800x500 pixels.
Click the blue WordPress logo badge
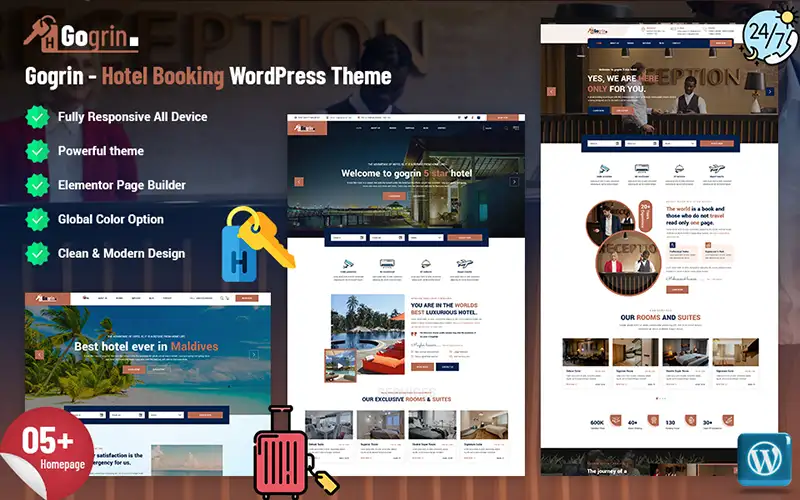pos(764,459)
